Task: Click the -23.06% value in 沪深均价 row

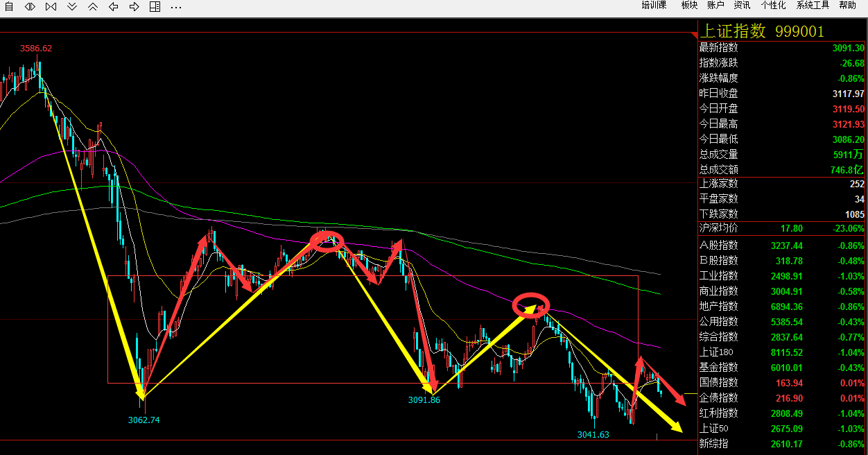Action: pyautogui.click(x=849, y=228)
